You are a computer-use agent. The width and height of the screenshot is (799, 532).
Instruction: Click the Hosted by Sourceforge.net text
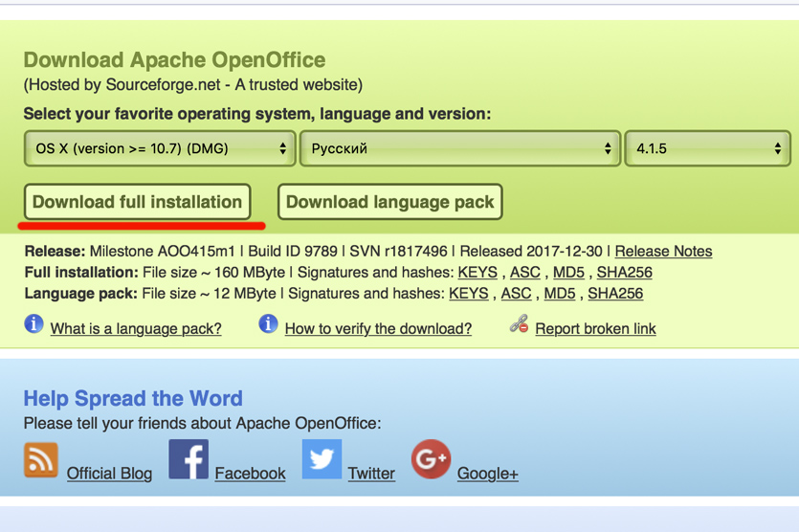coord(193,84)
